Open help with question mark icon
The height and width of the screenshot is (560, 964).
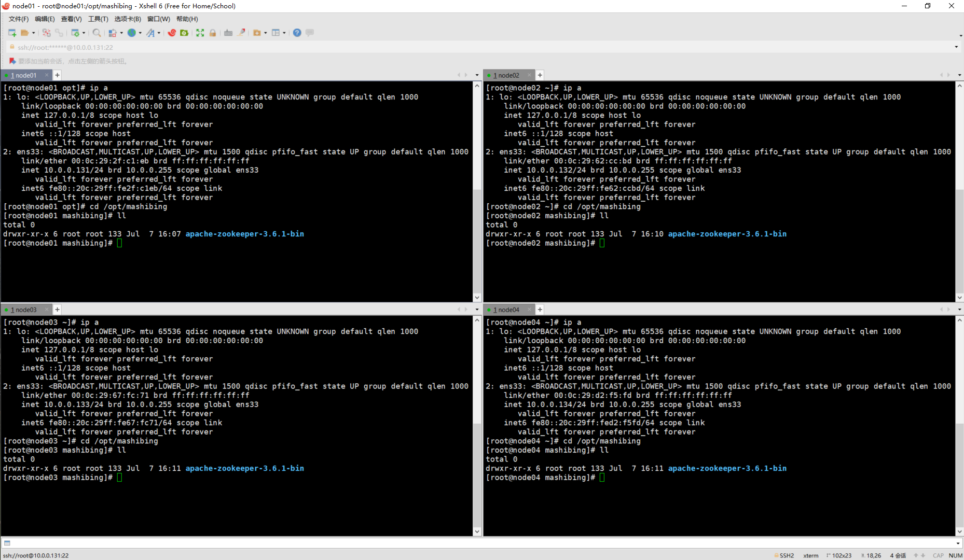(297, 33)
